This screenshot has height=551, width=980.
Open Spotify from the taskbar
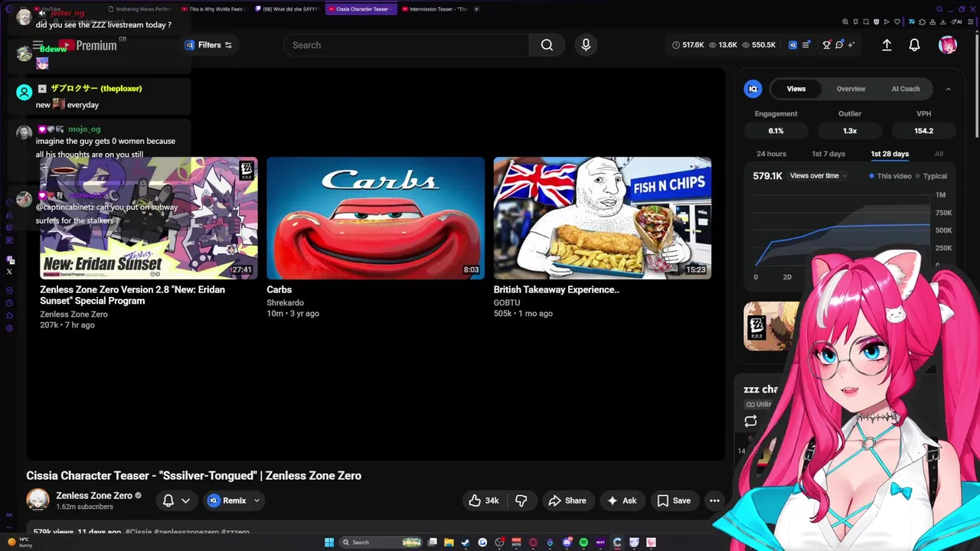[583, 543]
